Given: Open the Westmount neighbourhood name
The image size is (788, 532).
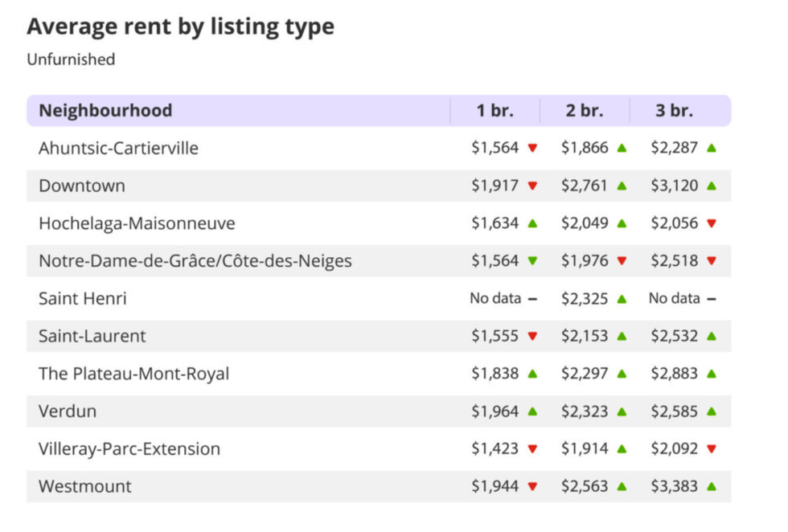Looking at the screenshot, I should [x=85, y=486].
